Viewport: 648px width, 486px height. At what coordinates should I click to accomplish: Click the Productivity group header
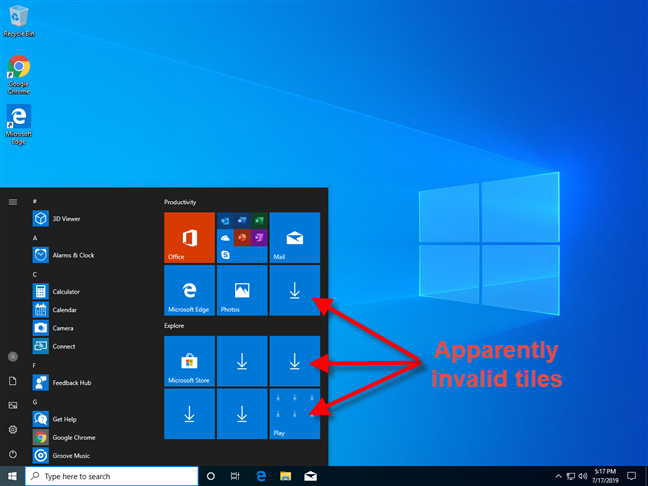180,202
